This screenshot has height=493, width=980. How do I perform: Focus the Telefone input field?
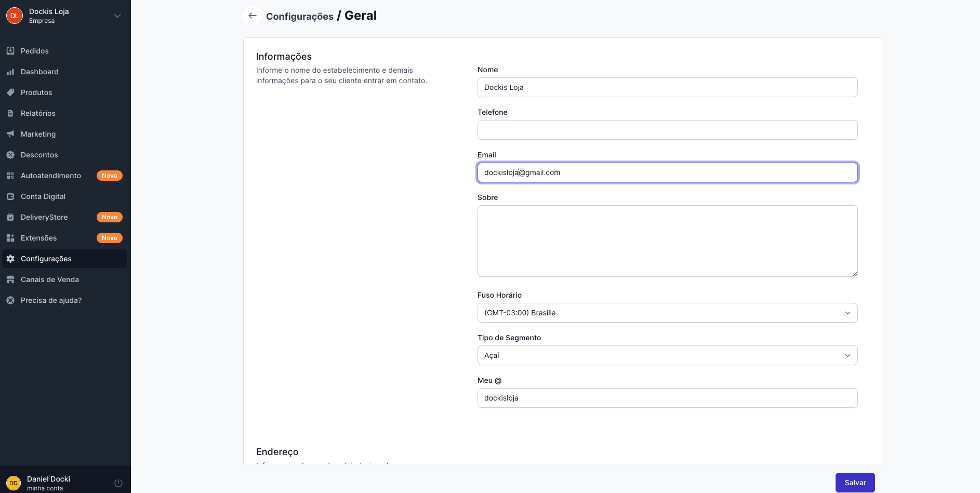(667, 130)
